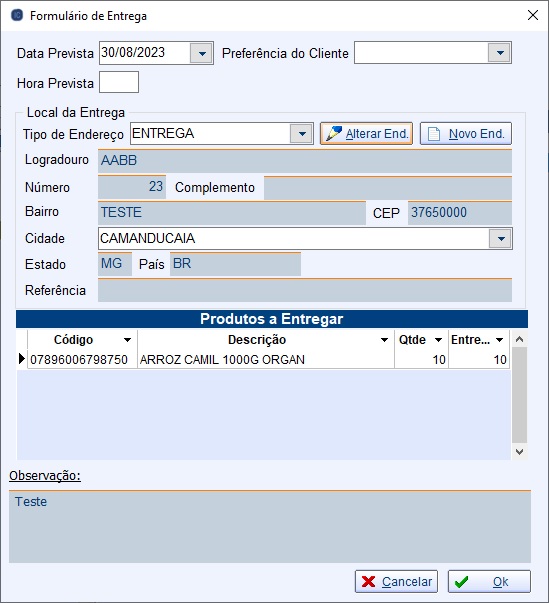Click the red X icon on Cancelar
This screenshot has width=549, height=603.
coord(368,582)
